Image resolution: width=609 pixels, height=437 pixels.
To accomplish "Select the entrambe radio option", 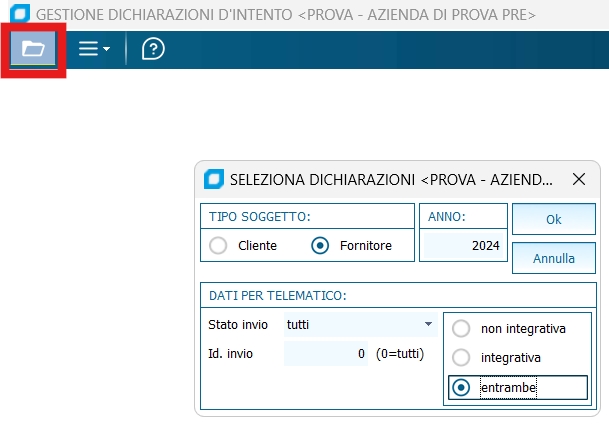I will tap(461, 387).
